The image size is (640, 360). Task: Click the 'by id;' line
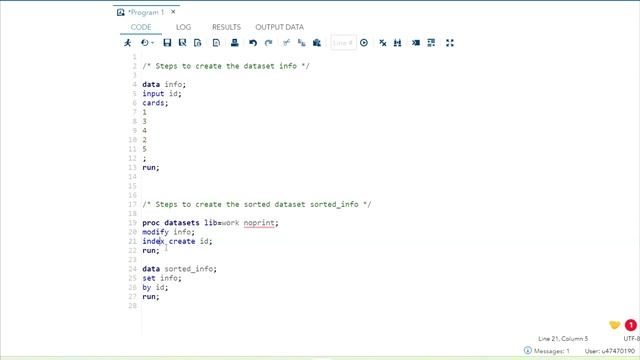pyautogui.click(x=155, y=287)
